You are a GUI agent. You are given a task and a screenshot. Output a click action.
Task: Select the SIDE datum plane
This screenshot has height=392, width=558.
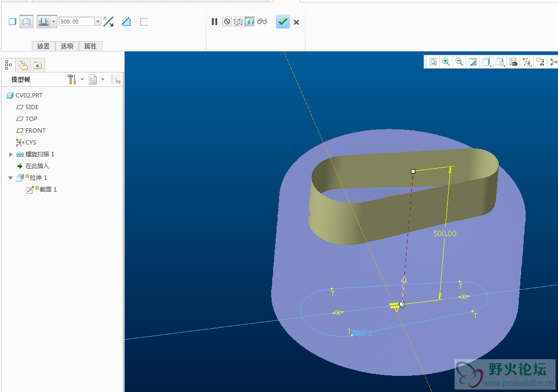[28, 107]
